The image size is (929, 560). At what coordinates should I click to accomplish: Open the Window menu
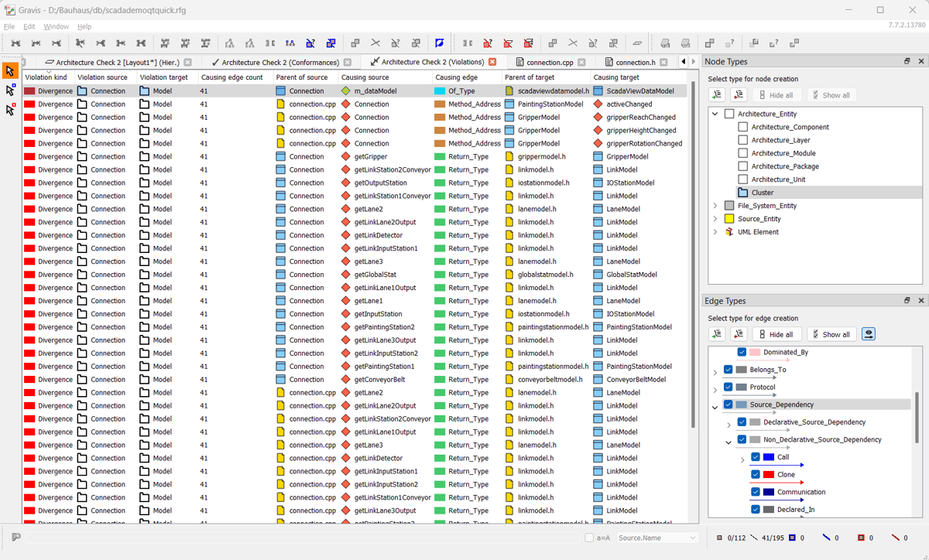56,26
